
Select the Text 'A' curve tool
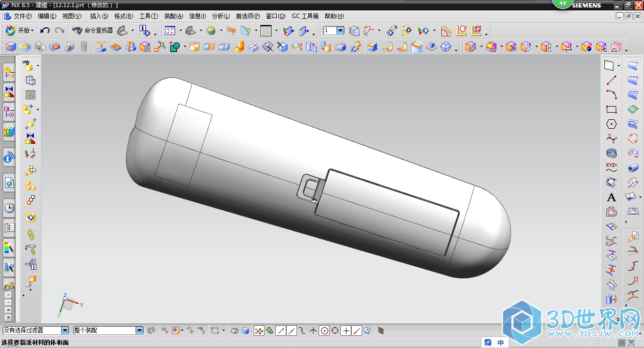611,197
